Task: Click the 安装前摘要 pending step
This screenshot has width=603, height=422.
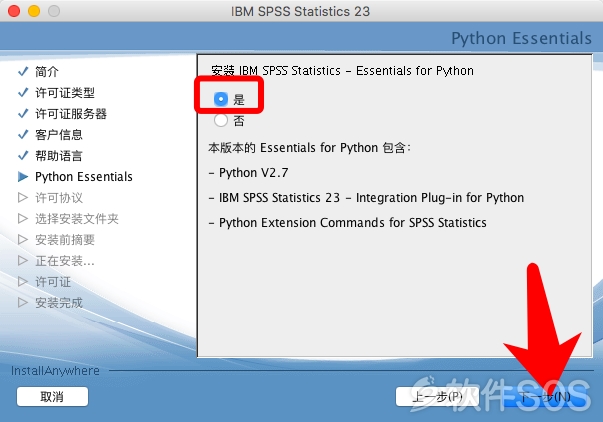Action: click(x=65, y=240)
